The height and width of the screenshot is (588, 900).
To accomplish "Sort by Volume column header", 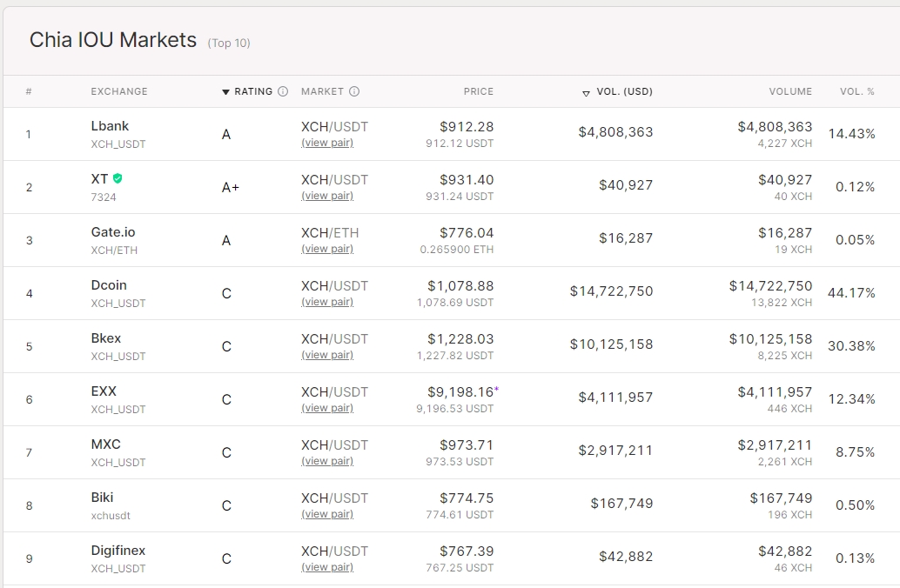I will coord(790,91).
